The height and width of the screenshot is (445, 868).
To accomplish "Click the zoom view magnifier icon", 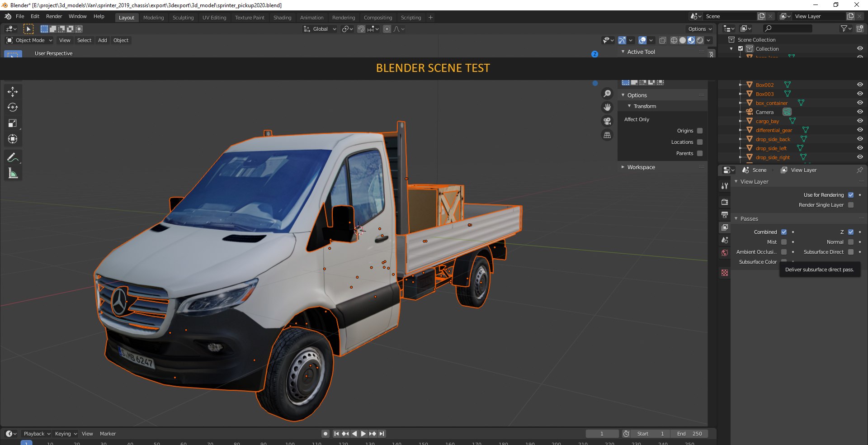I will (607, 94).
